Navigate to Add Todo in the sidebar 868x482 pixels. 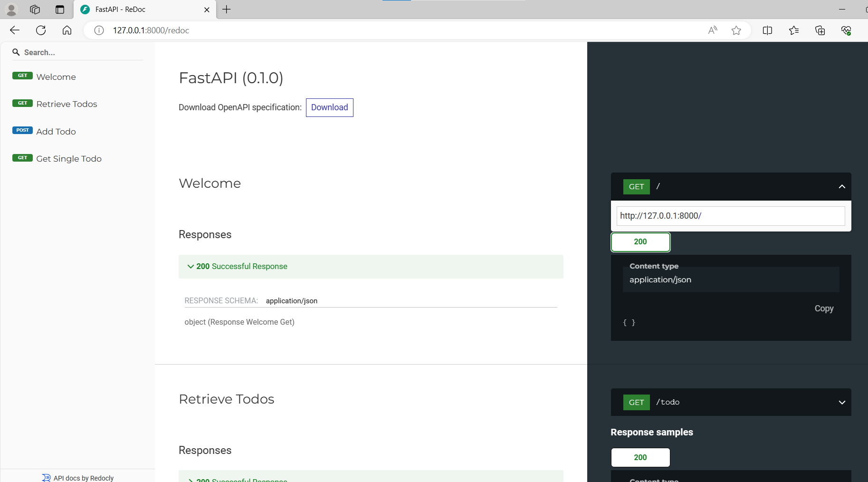pos(56,132)
